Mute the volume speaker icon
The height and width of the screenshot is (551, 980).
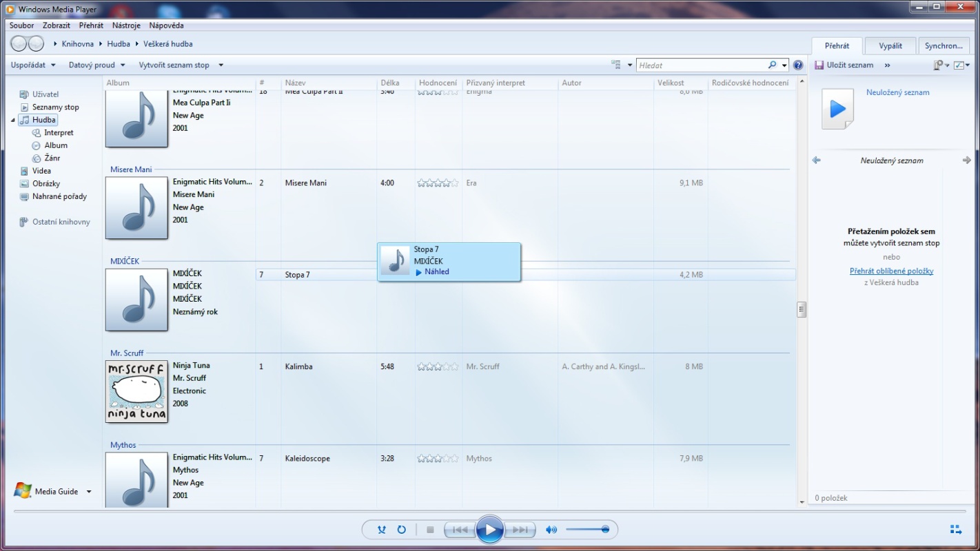551,530
